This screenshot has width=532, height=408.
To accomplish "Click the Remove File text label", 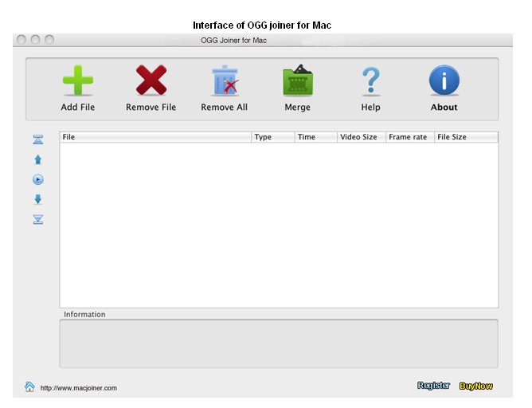I will tap(151, 108).
